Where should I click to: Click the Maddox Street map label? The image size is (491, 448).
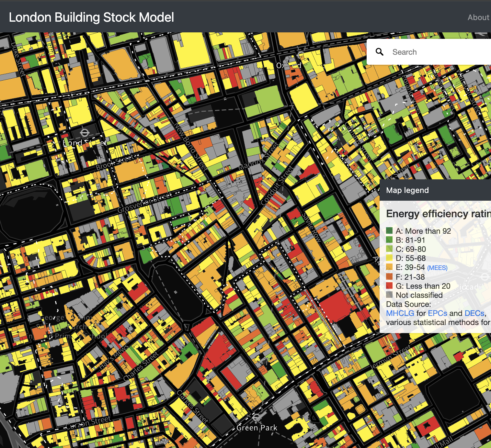coord(257,157)
